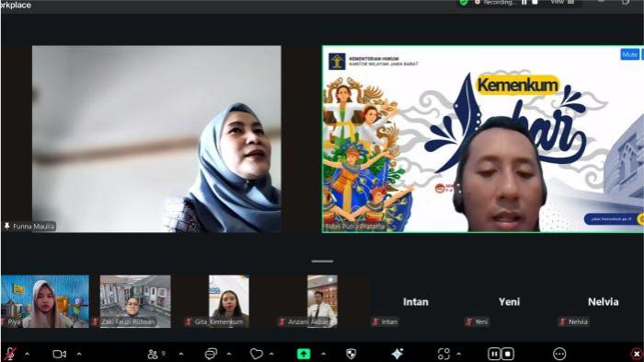Stop recording using the top bar icon
Image resolution: width=644 pixels, height=362 pixels.
click(535, 3)
